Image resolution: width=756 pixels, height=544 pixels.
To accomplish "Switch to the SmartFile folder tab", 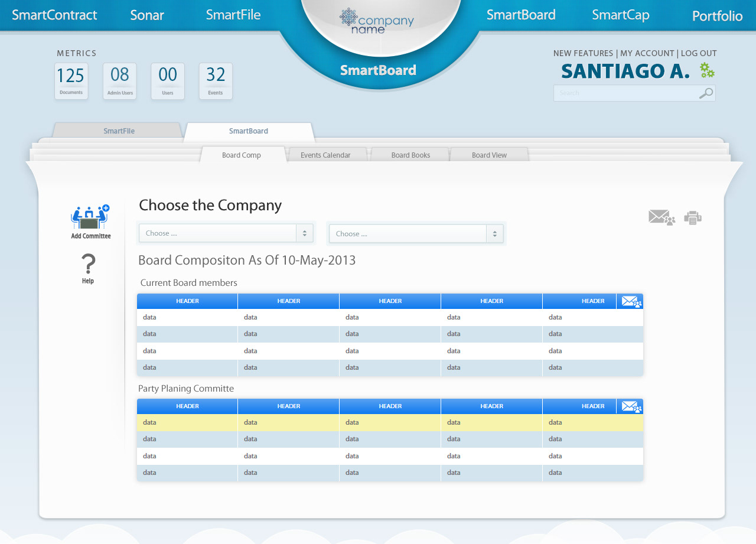I will (119, 131).
